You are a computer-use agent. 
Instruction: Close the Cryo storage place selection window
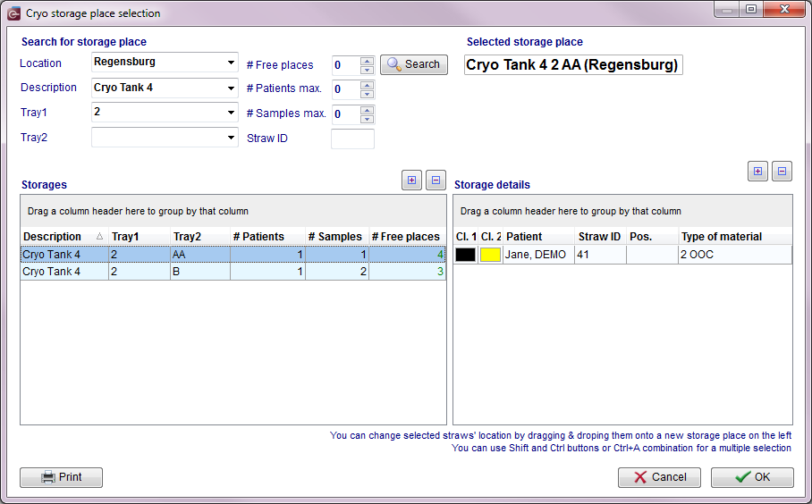point(784,9)
